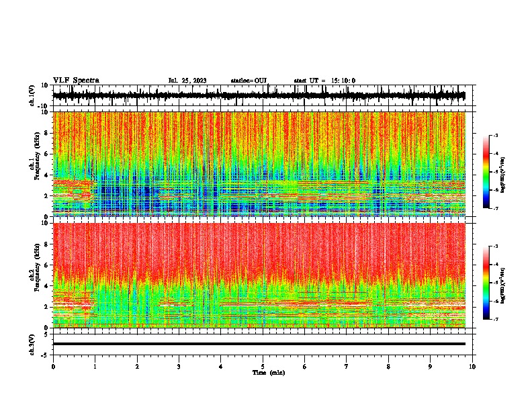Image resolution: width=532 pixels, height=411 pixels.
Task: Click the "VLF Spectra" plot title
Action: (76, 81)
